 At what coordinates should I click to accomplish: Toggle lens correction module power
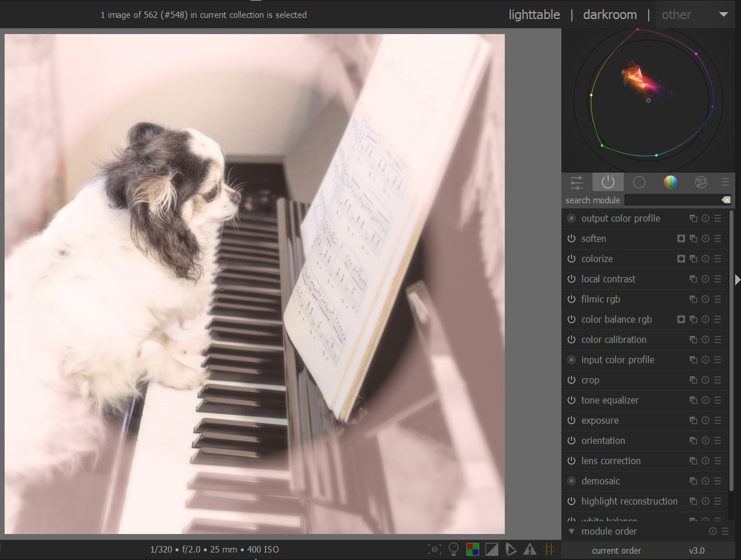571,461
